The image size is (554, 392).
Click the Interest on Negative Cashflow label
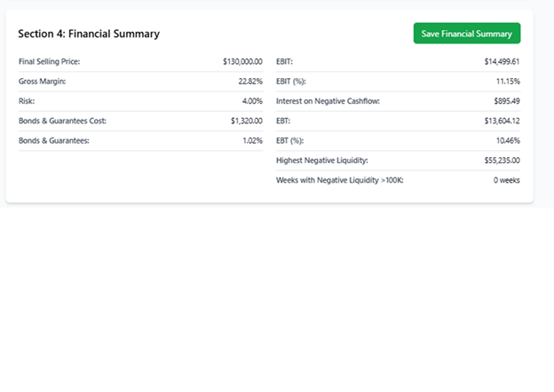pyautogui.click(x=328, y=101)
